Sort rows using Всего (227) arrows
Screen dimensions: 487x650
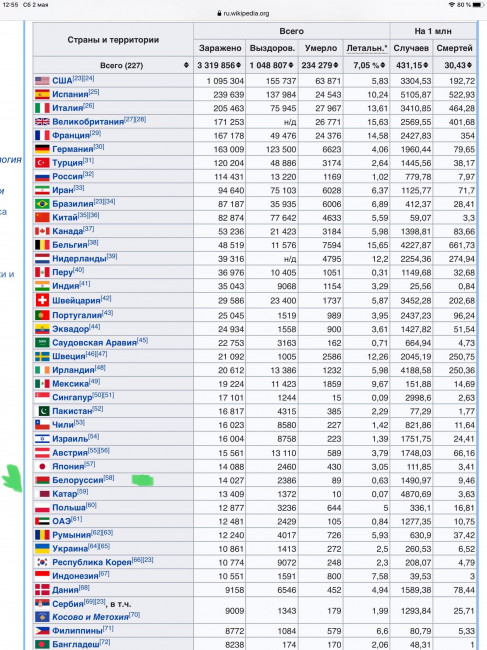(x=186, y=65)
